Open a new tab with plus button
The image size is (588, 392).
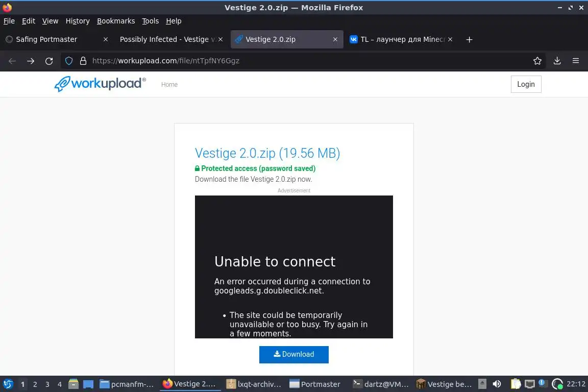point(469,39)
